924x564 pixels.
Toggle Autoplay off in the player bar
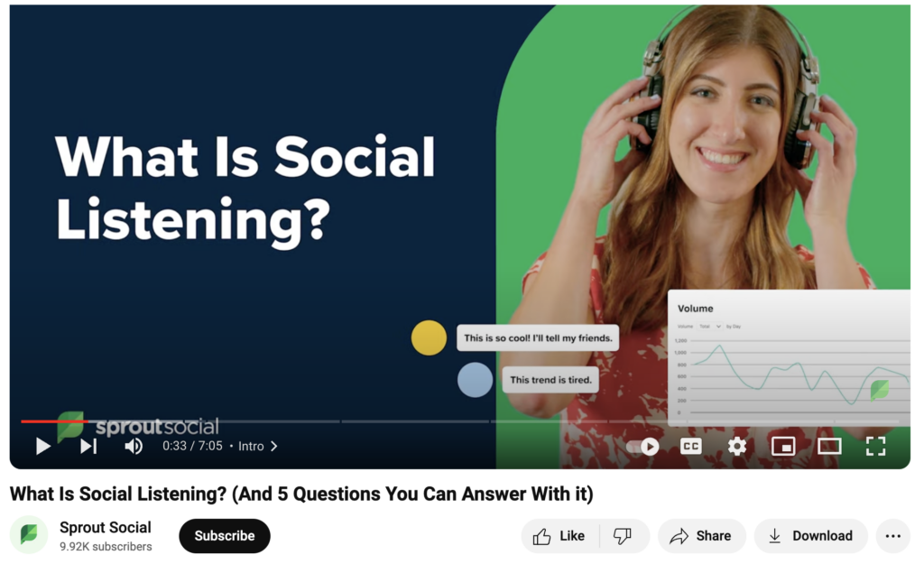click(x=641, y=446)
